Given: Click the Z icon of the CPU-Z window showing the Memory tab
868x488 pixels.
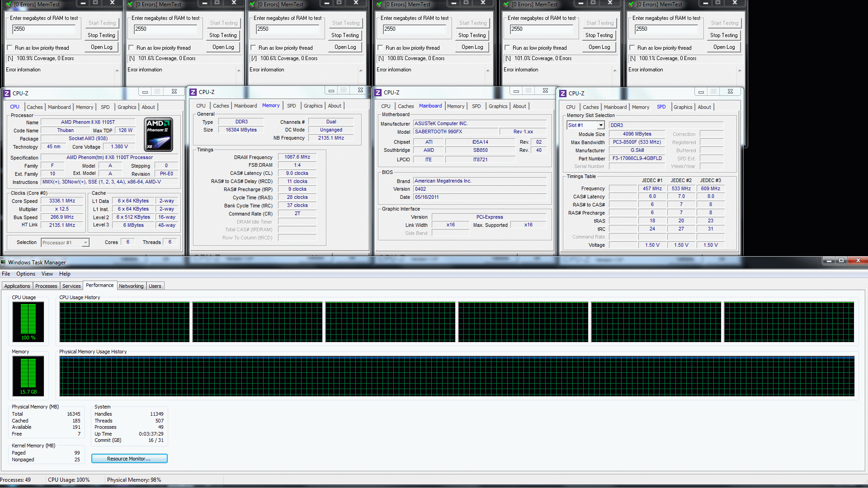Looking at the screenshot, I should pyautogui.click(x=193, y=92).
